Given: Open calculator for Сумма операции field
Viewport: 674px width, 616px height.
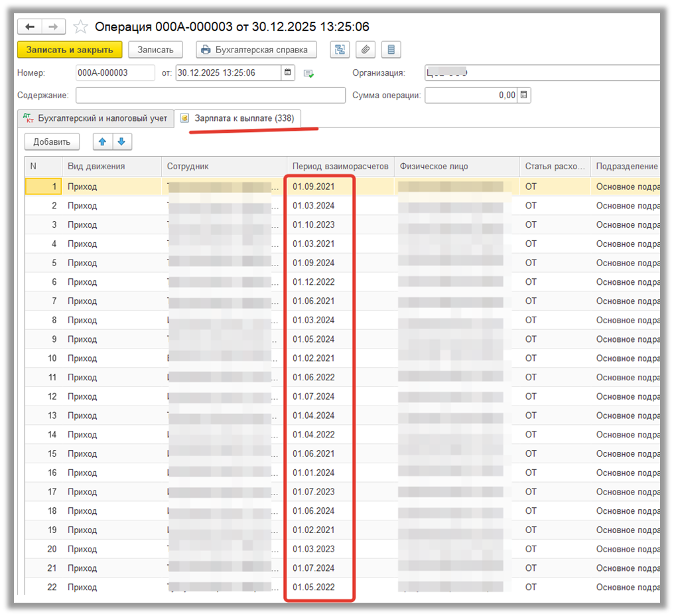Looking at the screenshot, I should [x=523, y=96].
